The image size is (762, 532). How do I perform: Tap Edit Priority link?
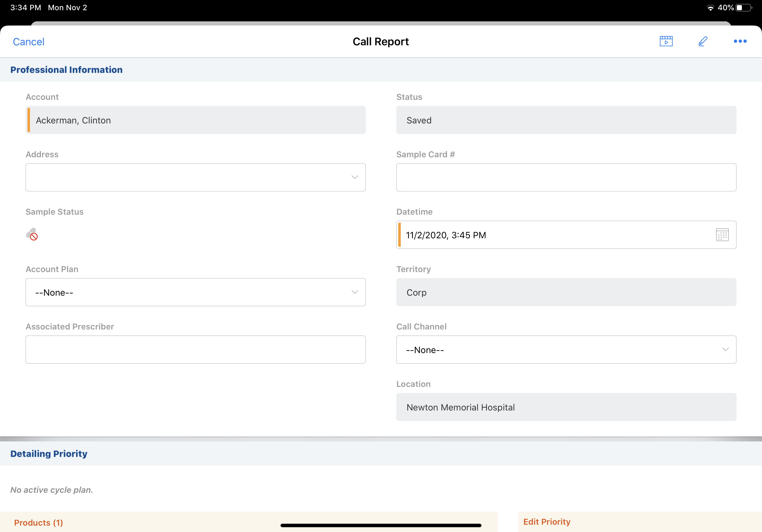[547, 522]
